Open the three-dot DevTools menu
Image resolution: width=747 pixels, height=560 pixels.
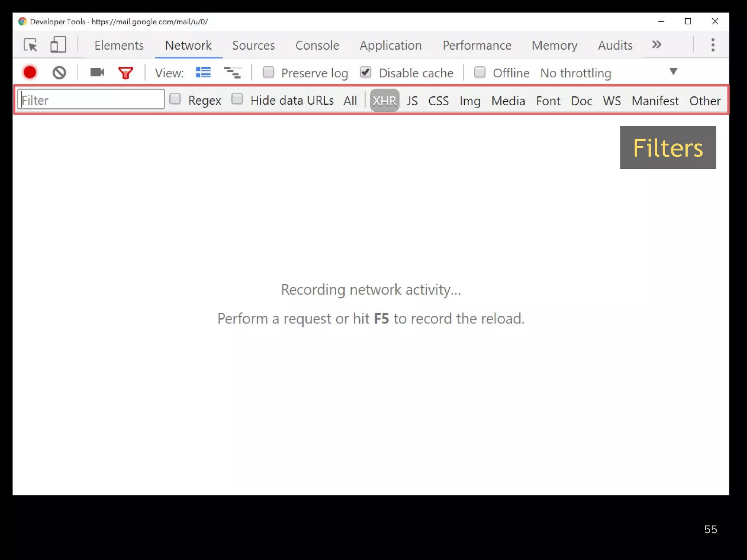coord(713,45)
